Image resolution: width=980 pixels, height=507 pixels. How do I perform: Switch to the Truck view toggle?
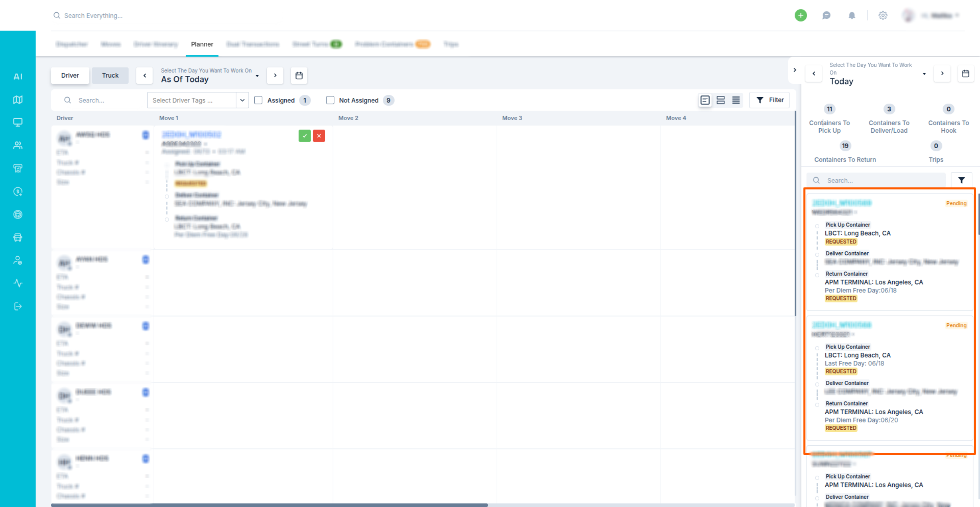point(110,76)
